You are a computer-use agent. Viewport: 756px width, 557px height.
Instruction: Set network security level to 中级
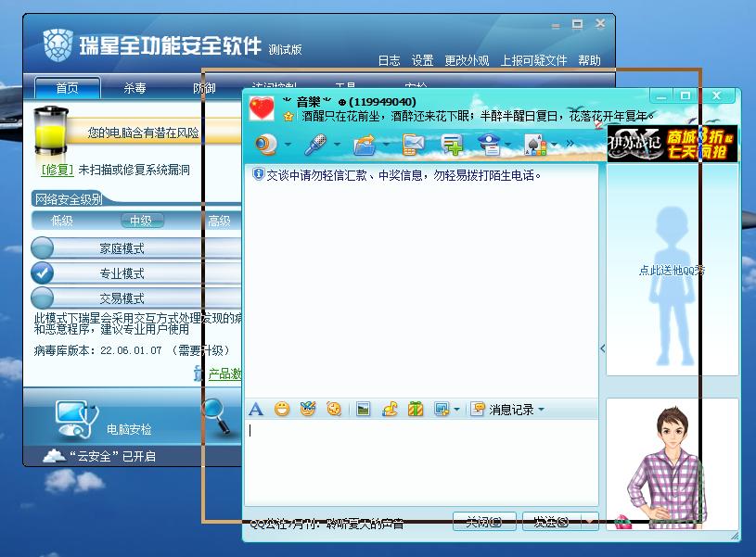pos(141,222)
